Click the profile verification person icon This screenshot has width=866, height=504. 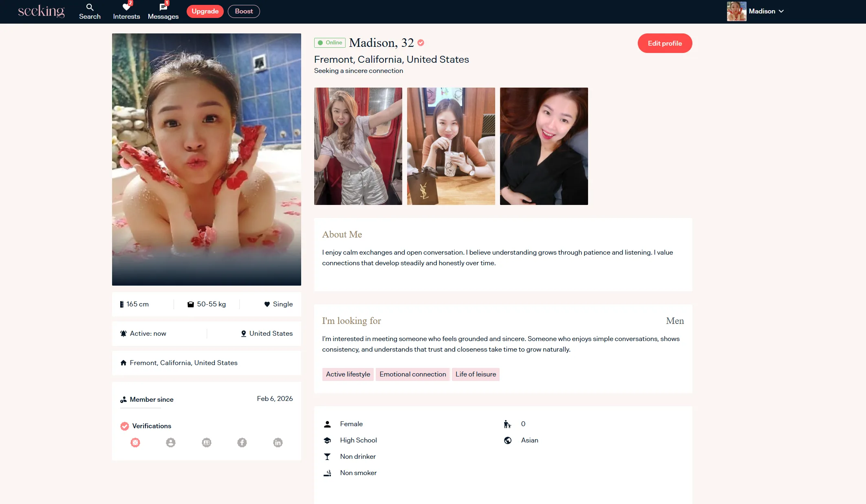click(171, 442)
